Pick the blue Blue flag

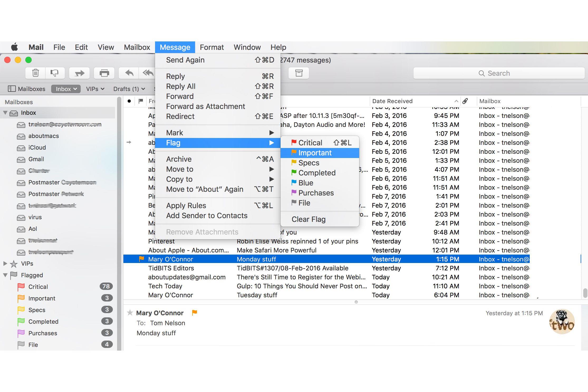[320, 183]
